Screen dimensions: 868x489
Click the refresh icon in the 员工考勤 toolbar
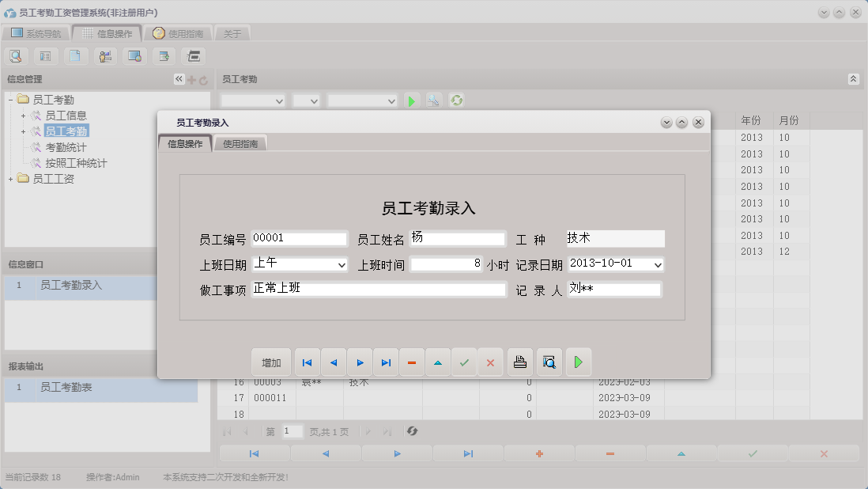[457, 100]
